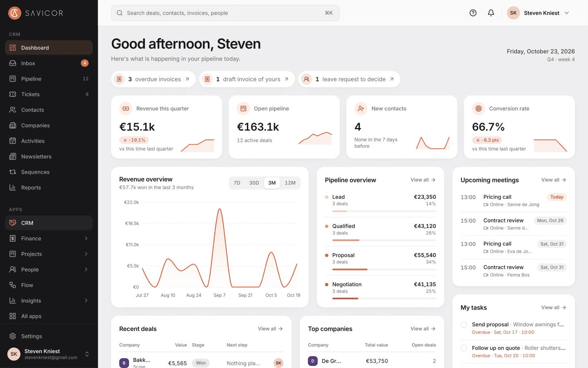Viewport: 588px width, 368px height.
Task: Open the notifications bell
Action: [491, 13]
